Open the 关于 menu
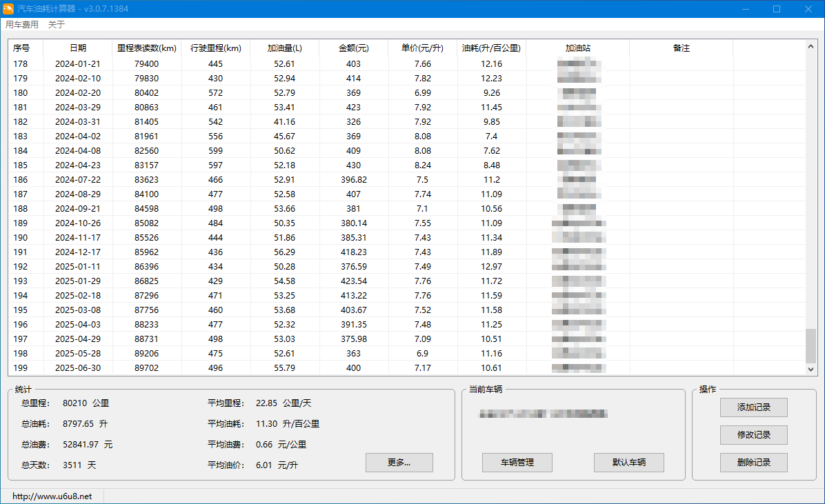This screenshot has height=504, width=825. (56, 25)
